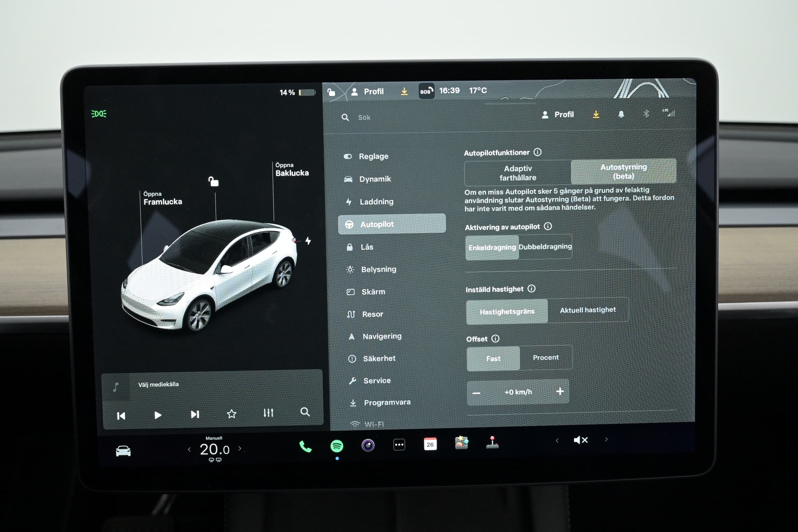Tap the SOS emergency icon
The height and width of the screenshot is (532, 798).
pyautogui.click(x=426, y=91)
